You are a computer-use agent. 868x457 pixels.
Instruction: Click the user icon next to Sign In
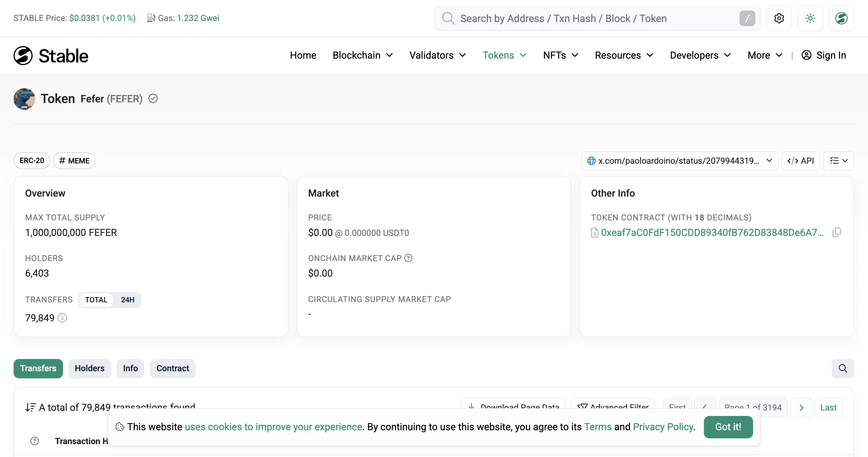tap(806, 55)
